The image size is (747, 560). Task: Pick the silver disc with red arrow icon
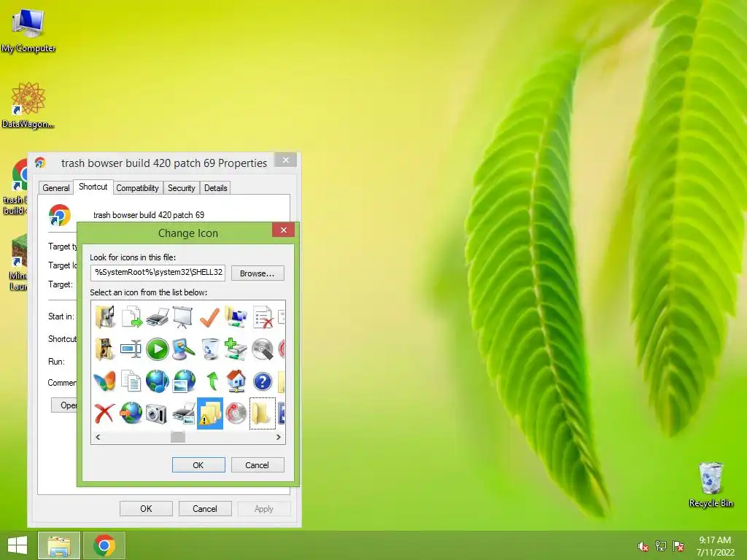click(236, 413)
